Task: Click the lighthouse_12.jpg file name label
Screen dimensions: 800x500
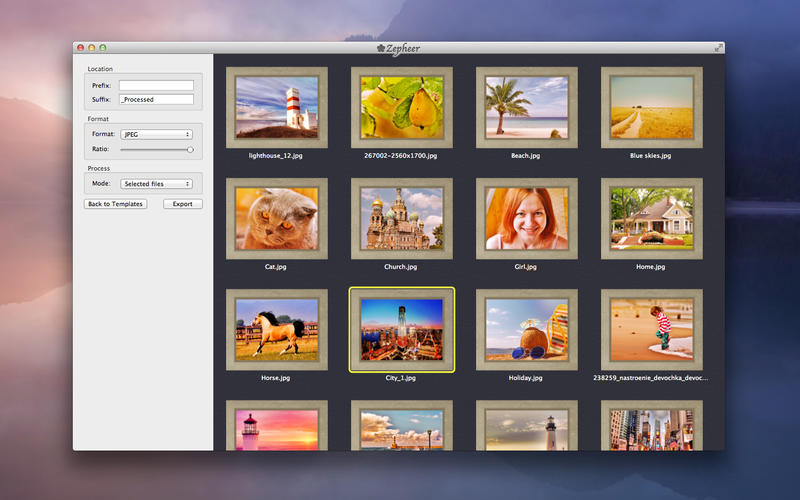Action: 276,156
